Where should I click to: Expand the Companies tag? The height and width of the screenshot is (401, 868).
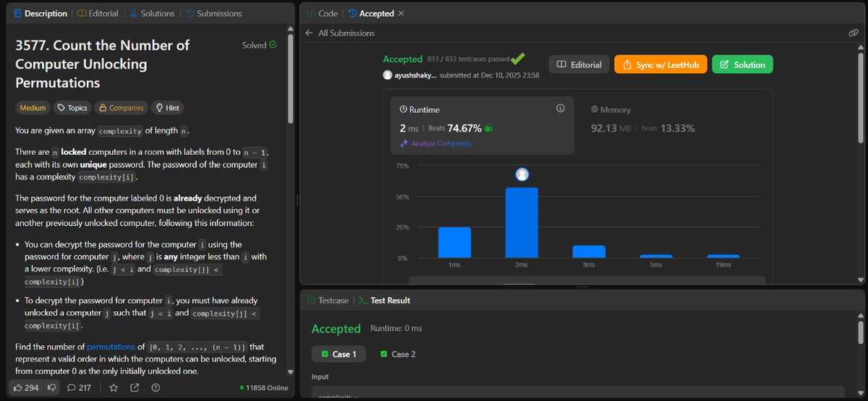click(x=121, y=108)
